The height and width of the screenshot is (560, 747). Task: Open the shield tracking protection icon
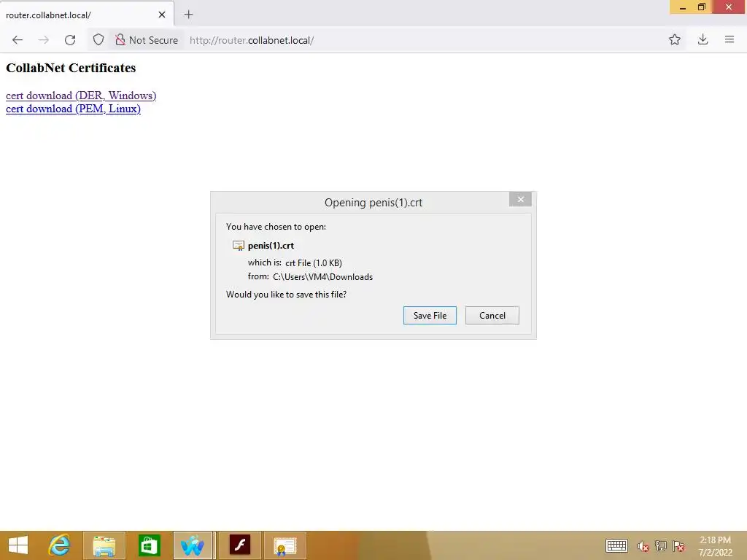tap(98, 40)
